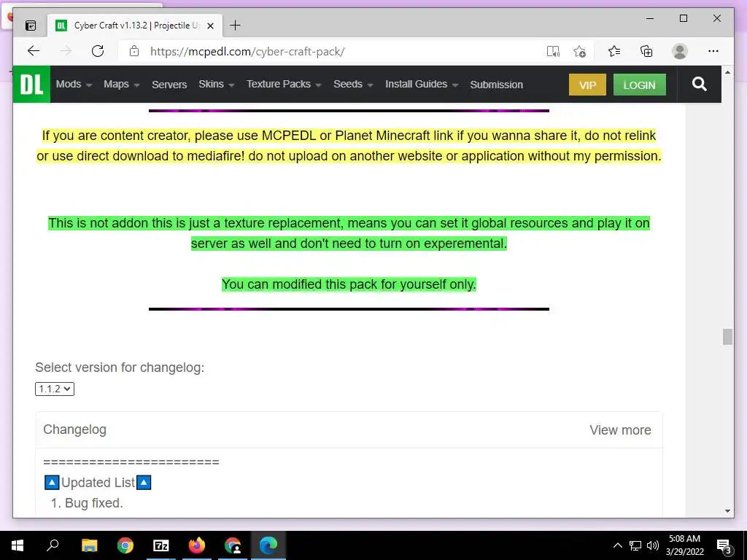
Task: Open the site search magnifier icon
Action: [x=699, y=85]
